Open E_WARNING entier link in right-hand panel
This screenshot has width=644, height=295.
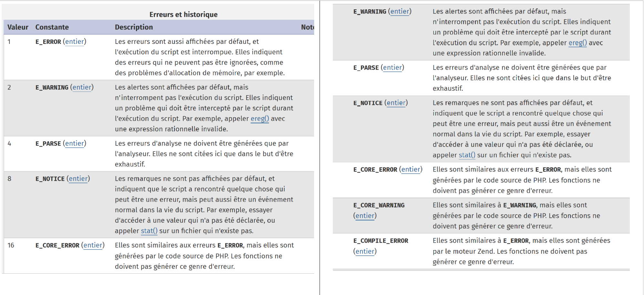point(400,11)
